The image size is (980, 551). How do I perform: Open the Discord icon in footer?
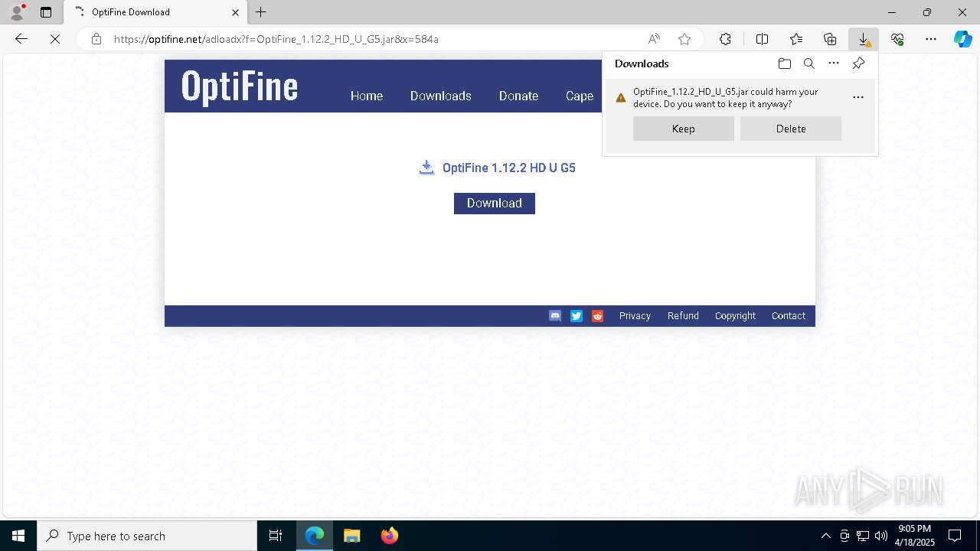click(x=555, y=316)
